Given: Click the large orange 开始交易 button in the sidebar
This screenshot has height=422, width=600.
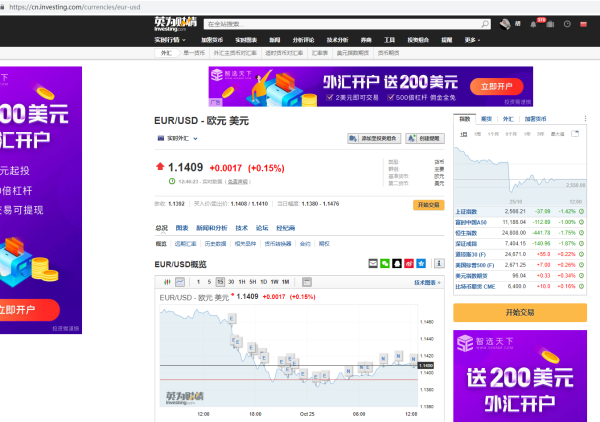Looking at the screenshot, I should pyautogui.click(x=520, y=313).
